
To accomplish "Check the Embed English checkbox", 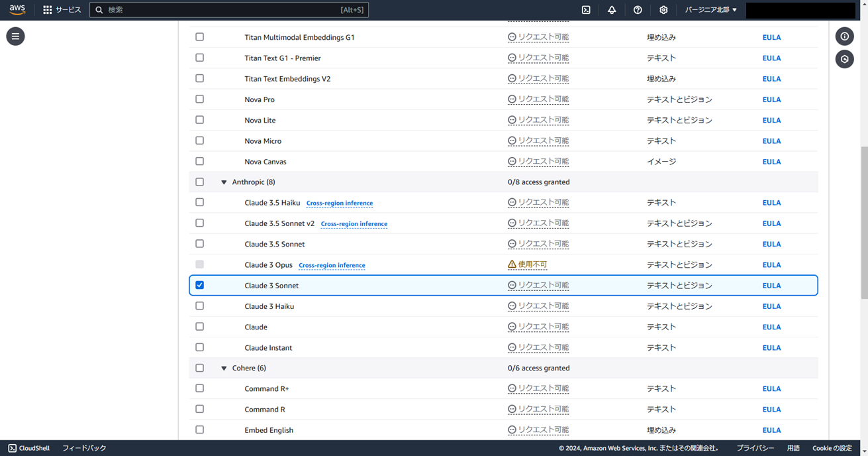I will pyautogui.click(x=199, y=429).
